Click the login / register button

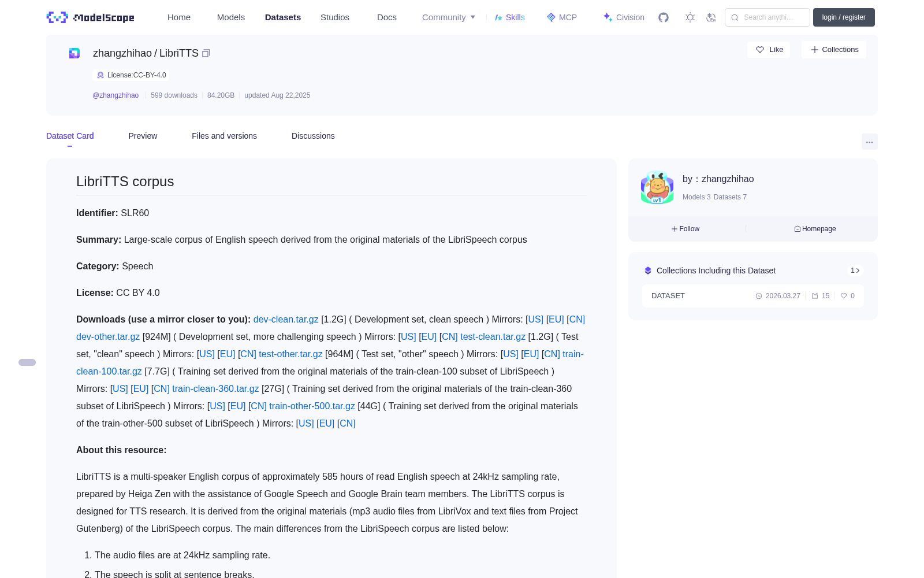point(844,17)
